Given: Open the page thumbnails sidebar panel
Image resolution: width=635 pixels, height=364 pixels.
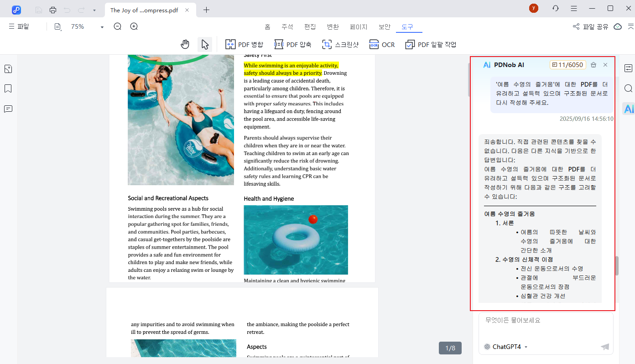Looking at the screenshot, I should pos(8,69).
